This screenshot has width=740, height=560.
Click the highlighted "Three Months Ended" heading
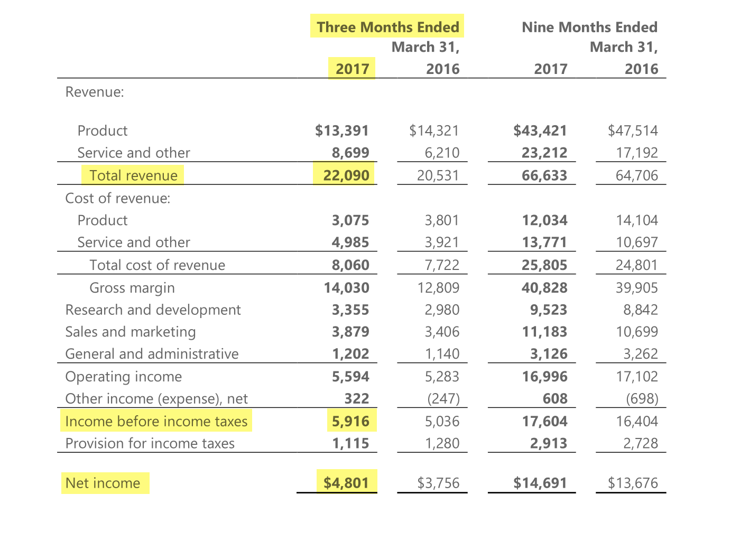pos(387,27)
